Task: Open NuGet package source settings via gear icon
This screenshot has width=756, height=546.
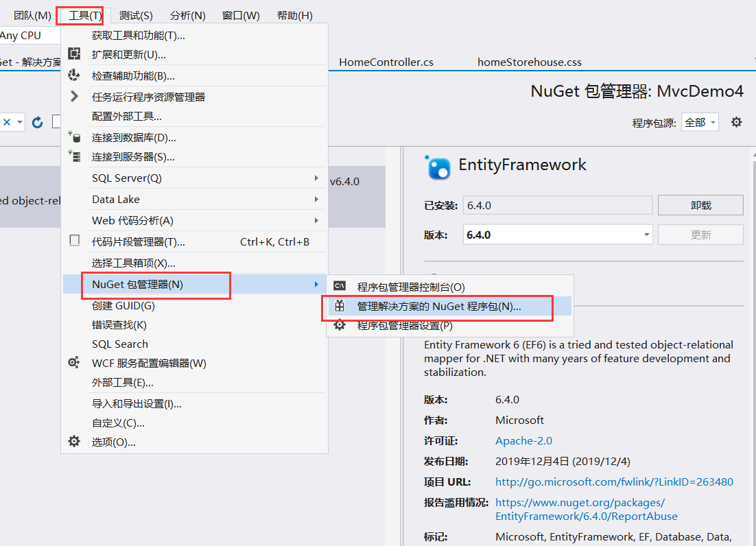Action: [x=736, y=121]
